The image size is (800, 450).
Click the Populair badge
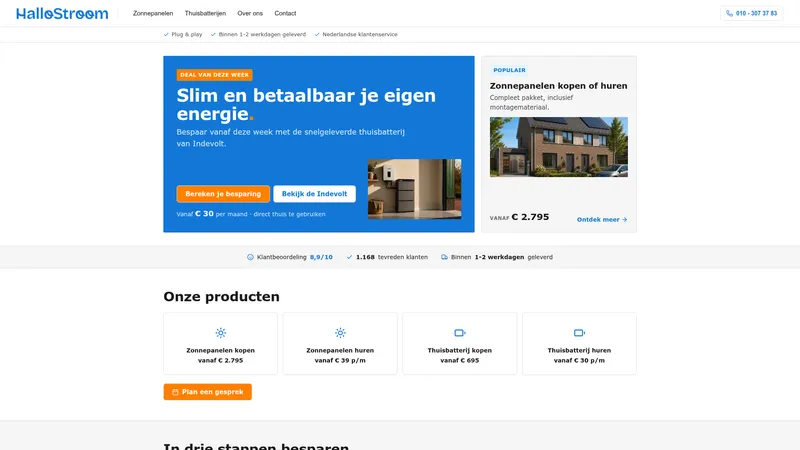point(509,70)
